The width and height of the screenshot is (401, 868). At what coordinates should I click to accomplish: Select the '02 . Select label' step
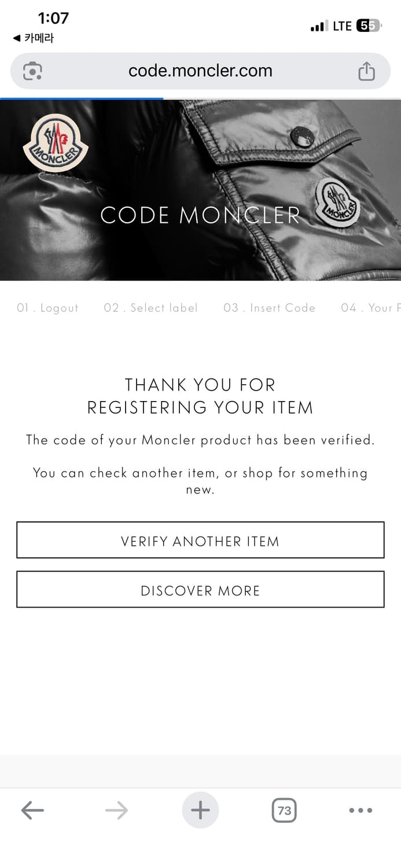(x=150, y=308)
